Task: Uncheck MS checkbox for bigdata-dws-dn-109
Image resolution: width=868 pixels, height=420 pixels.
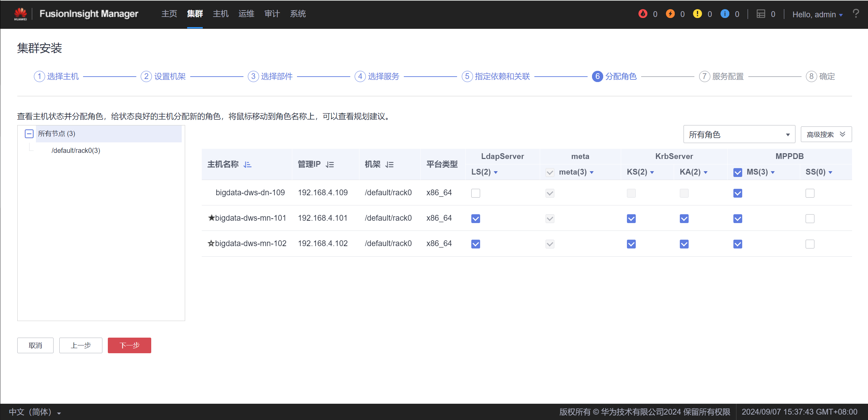Action: click(738, 193)
